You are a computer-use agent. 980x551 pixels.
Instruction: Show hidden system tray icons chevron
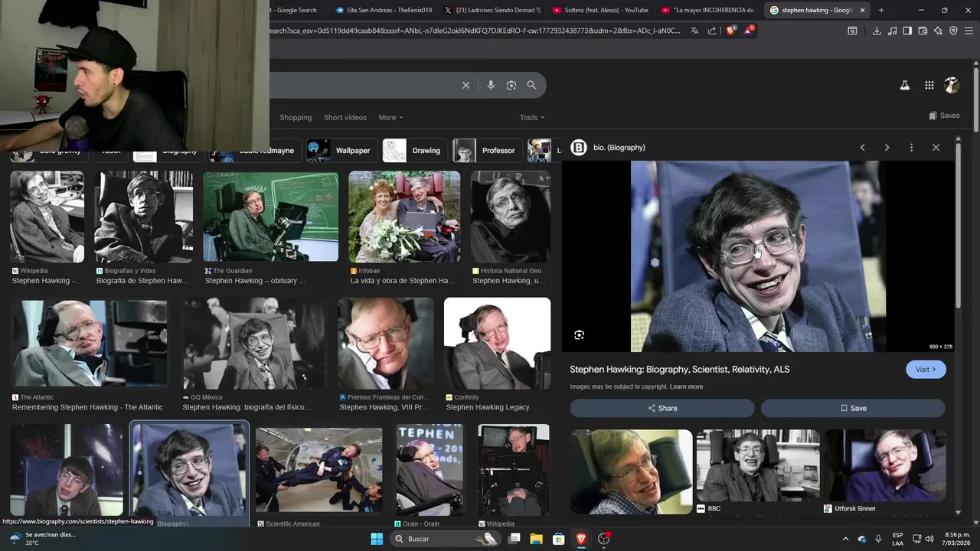(845, 539)
